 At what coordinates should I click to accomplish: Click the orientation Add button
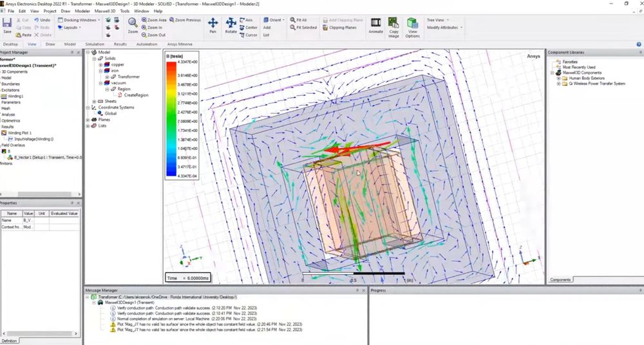pyautogui.click(x=267, y=28)
